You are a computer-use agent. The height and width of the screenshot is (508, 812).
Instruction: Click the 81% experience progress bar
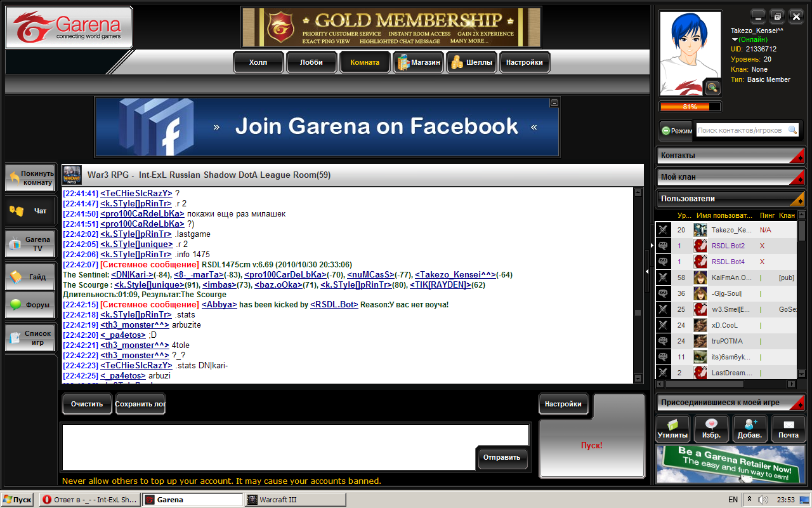tap(690, 107)
